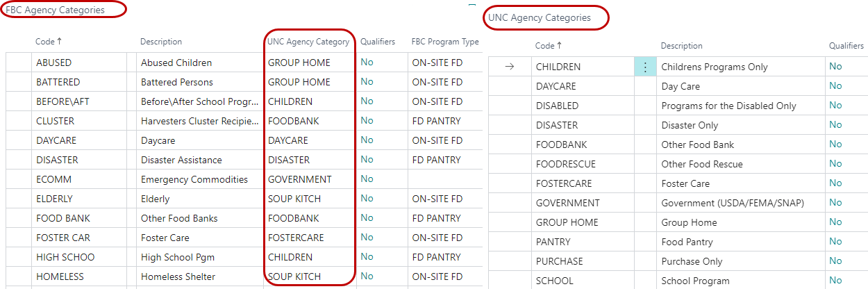Select the GOVERNMENT row in UNC list
This screenshot has width=868, height=289.
coord(567,203)
